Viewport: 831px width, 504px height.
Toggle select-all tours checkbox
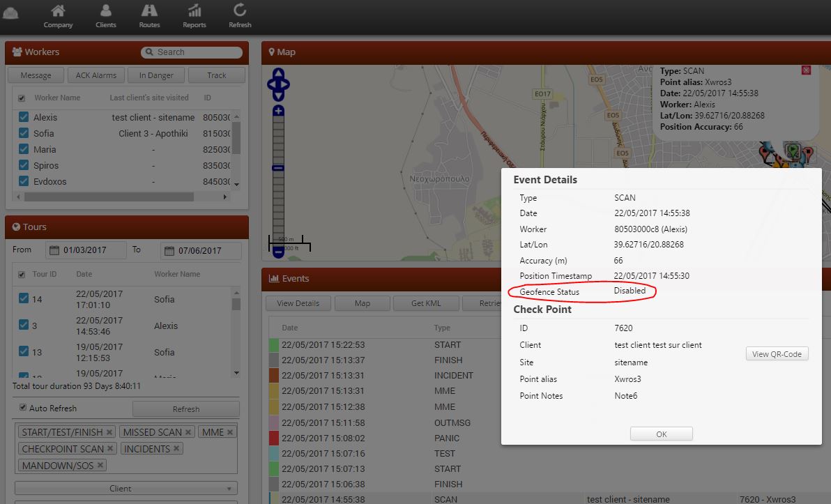22,275
